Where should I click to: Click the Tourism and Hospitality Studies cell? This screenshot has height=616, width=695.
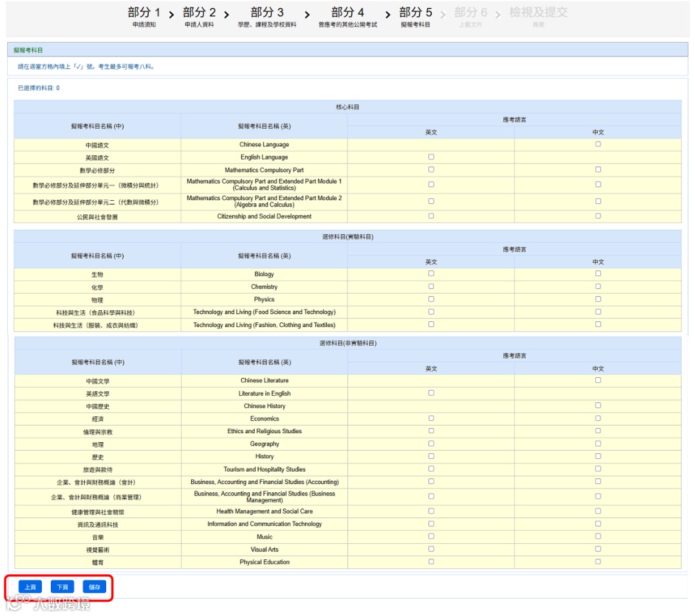264,469
